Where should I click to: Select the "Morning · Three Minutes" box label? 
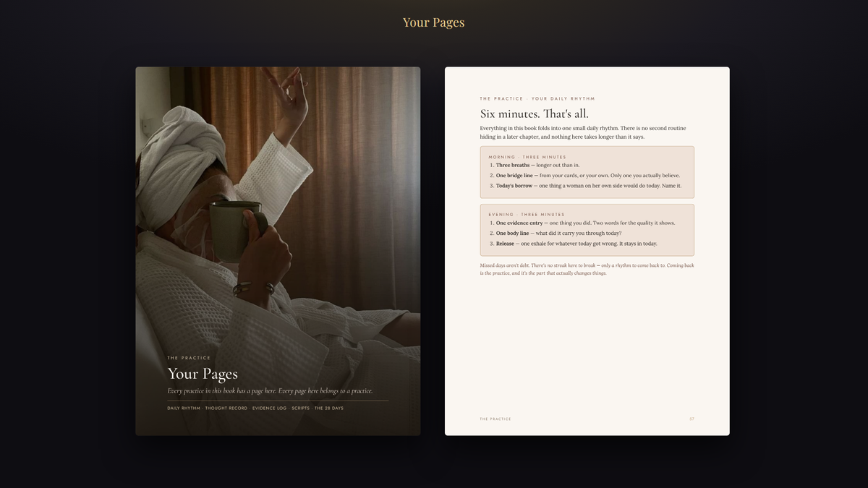tap(527, 157)
